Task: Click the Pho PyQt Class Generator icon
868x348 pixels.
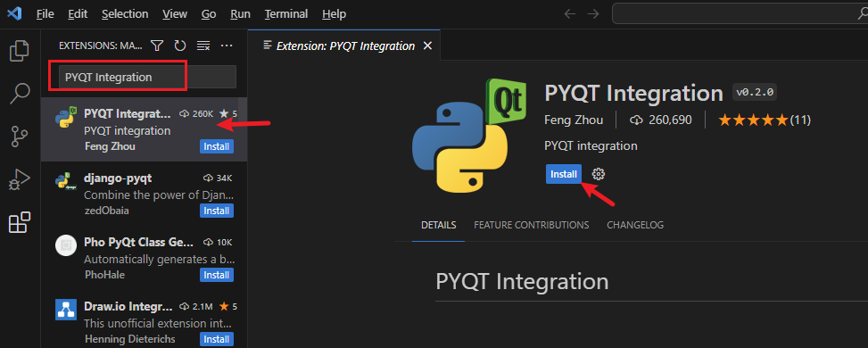Action: click(x=66, y=245)
